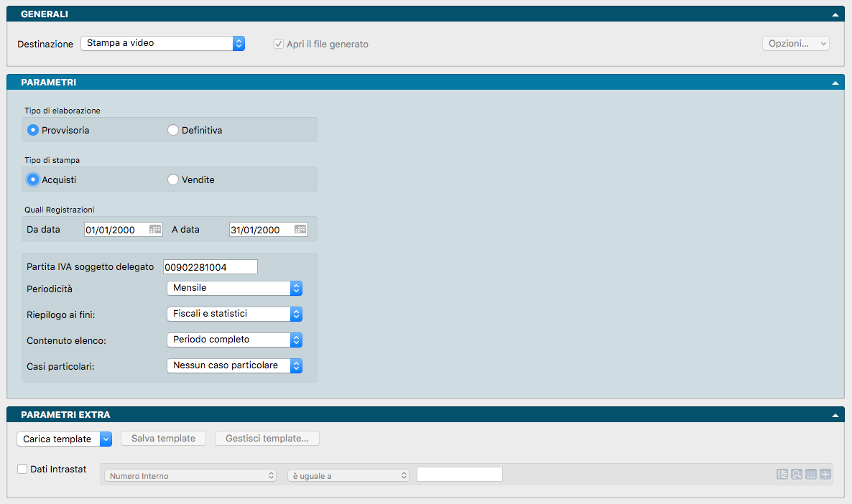Enable the Dati Intrastat checkbox
The width and height of the screenshot is (852, 504).
(x=22, y=470)
